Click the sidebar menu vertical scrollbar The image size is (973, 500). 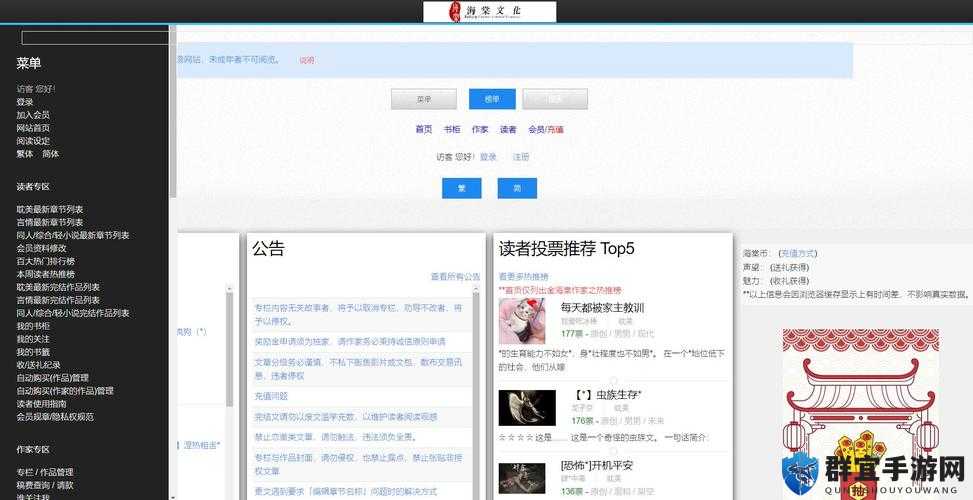point(173,112)
